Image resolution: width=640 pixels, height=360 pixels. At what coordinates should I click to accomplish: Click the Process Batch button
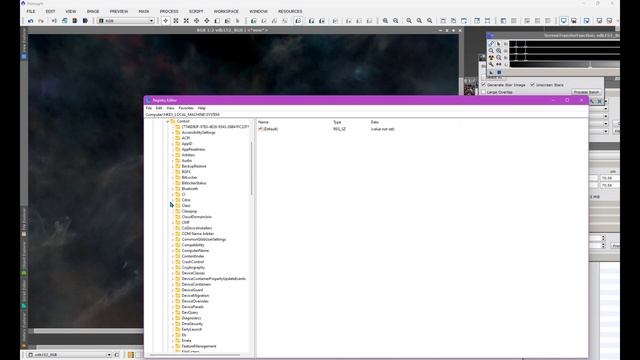586,92
